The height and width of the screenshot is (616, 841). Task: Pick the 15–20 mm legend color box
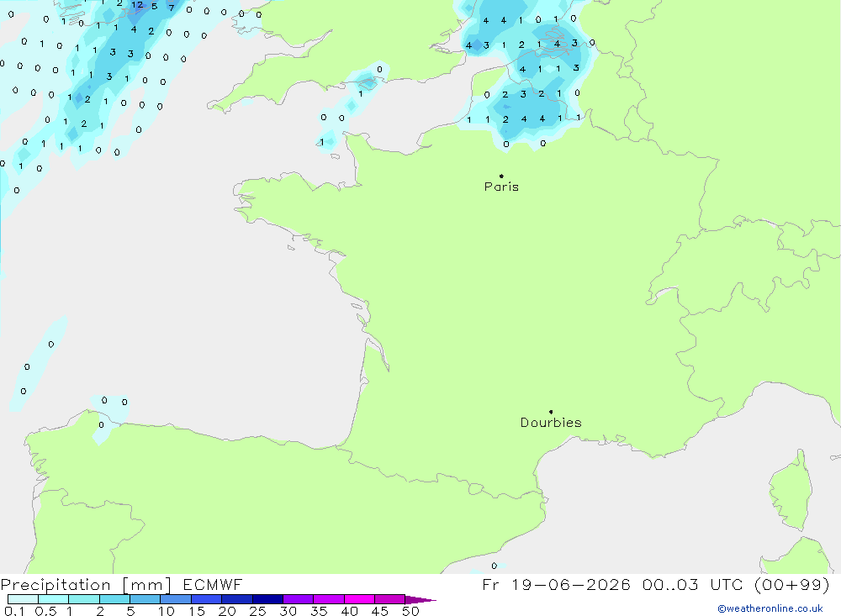click(x=207, y=599)
